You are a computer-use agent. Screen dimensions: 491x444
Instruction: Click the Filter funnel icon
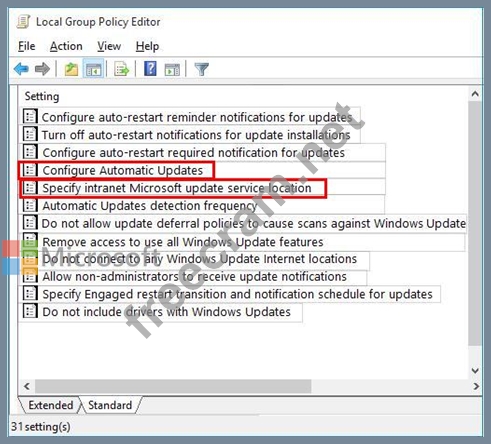(x=202, y=69)
